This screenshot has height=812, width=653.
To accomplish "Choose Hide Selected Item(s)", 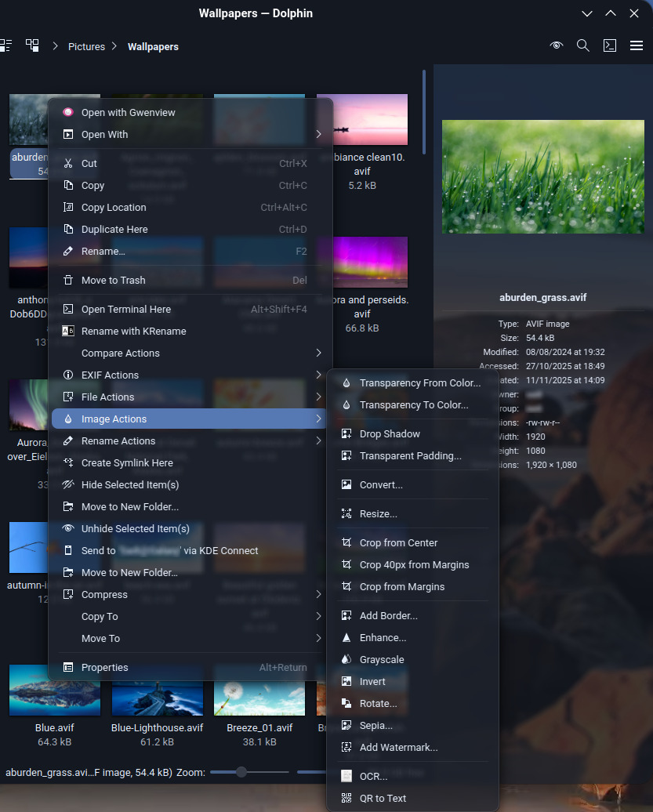I will click(x=130, y=485).
